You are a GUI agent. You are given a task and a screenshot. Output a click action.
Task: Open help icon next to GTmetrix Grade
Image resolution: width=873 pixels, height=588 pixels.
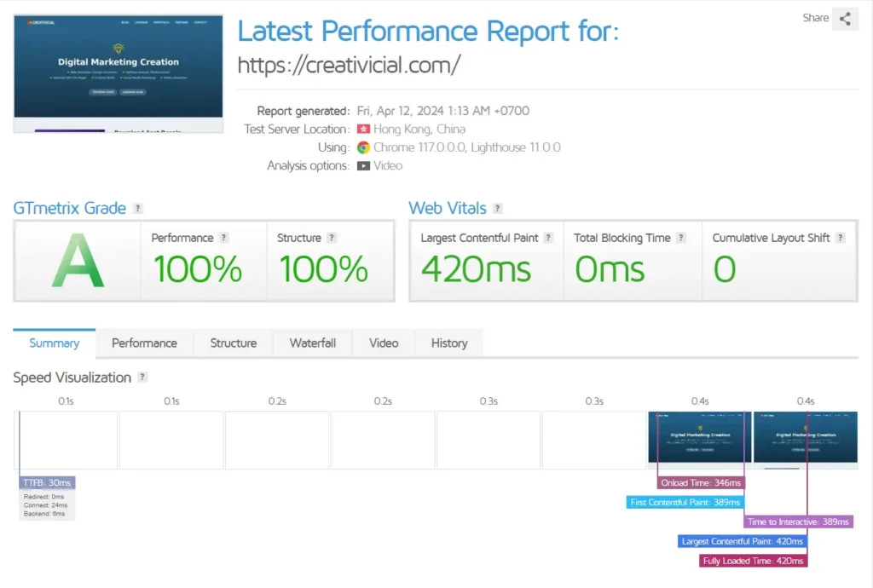coord(137,208)
